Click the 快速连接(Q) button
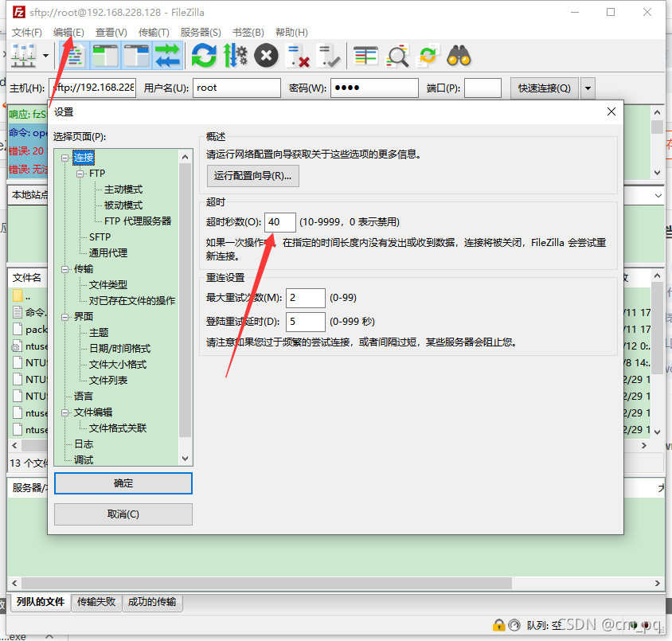This screenshot has width=672, height=641. [x=545, y=88]
